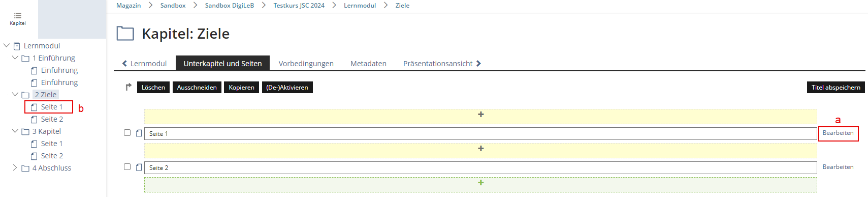Switch to the Vorbedingungen tab

(306, 64)
